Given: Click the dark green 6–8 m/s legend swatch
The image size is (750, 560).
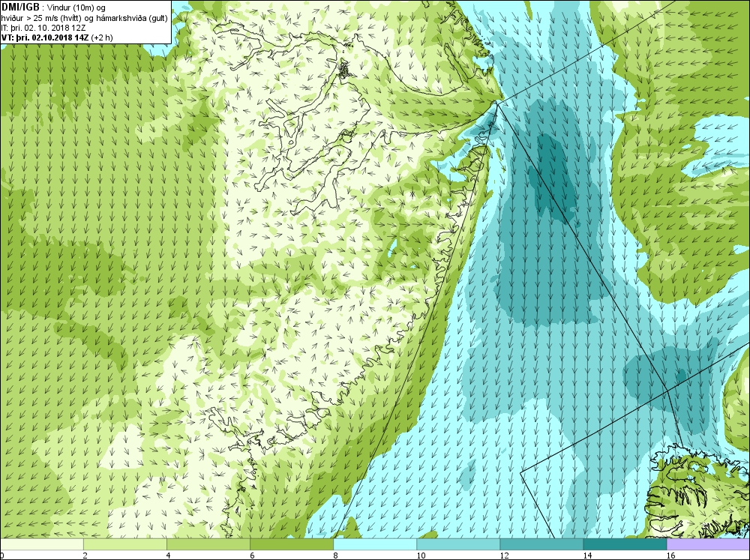Looking at the screenshot, I should click(x=291, y=544).
